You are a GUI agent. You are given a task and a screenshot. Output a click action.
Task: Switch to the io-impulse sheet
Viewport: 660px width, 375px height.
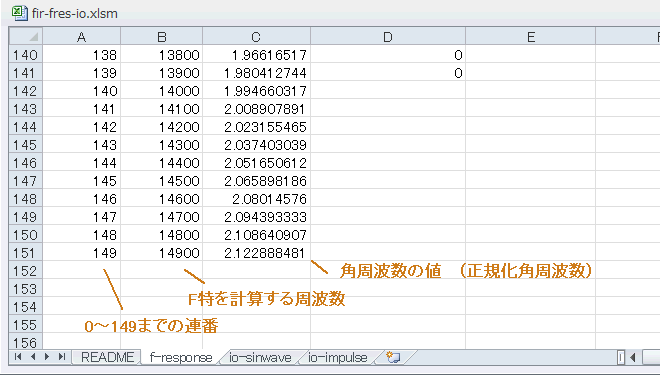(x=338, y=357)
